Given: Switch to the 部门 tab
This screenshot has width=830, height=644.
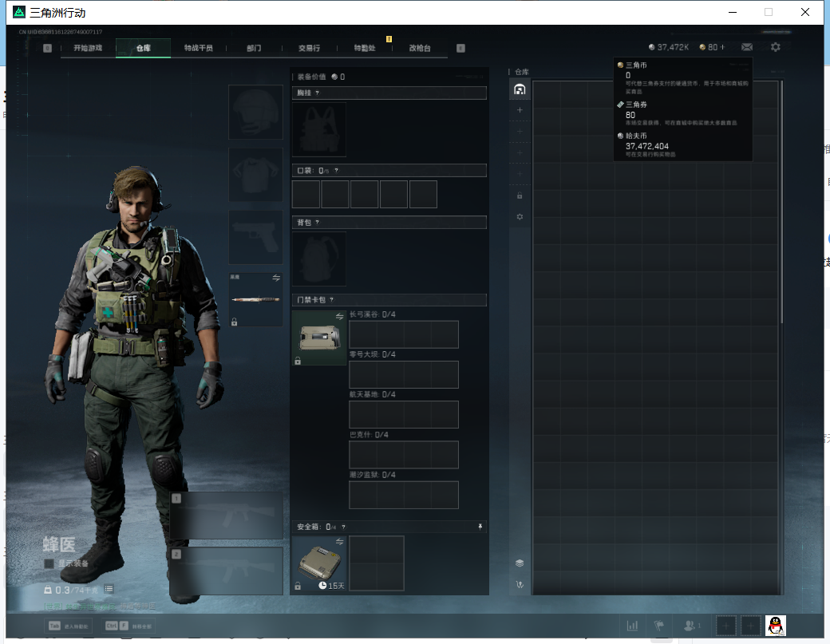Looking at the screenshot, I should (x=254, y=48).
